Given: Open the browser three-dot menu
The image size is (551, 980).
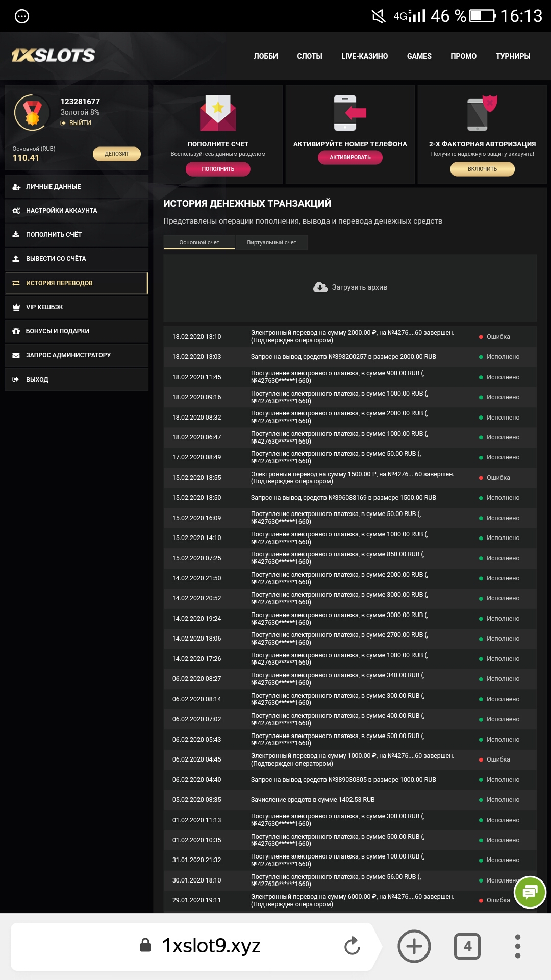Looking at the screenshot, I should (517, 946).
